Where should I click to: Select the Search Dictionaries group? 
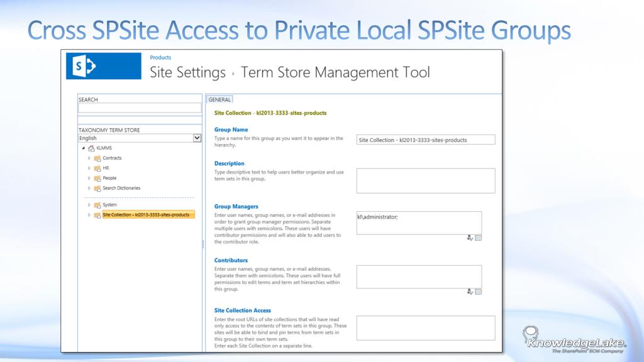121,188
